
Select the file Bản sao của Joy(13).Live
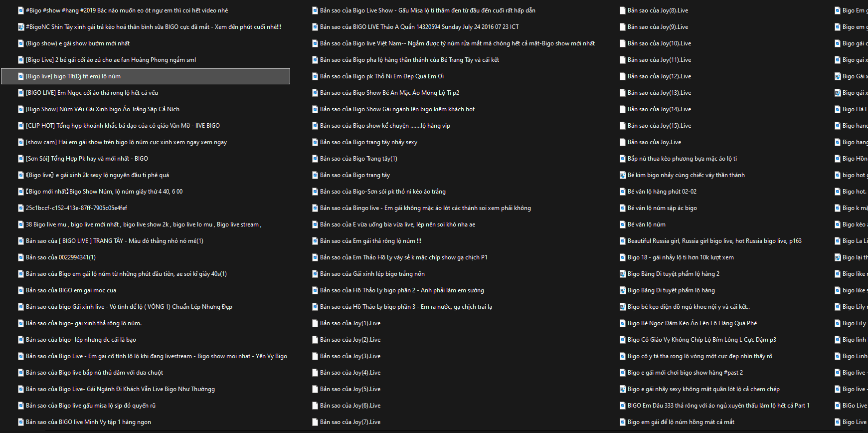pos(659,93)
